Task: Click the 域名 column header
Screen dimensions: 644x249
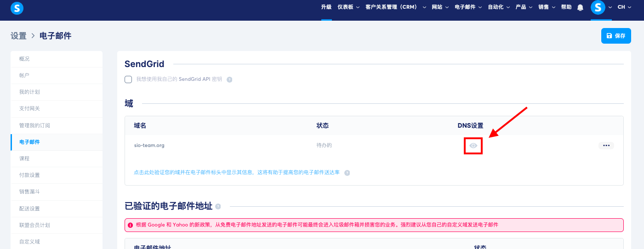Action: pos(140,125)
